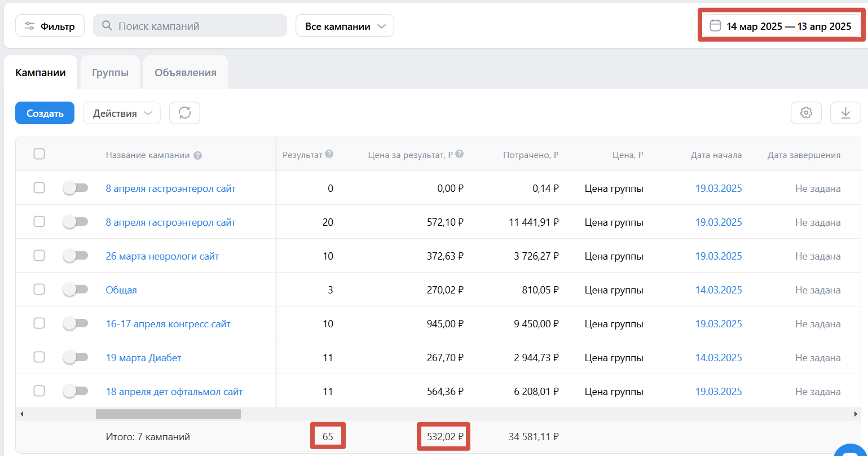Expand the Действия dropdown menu

pyautogui.click(x=122, y=113)
